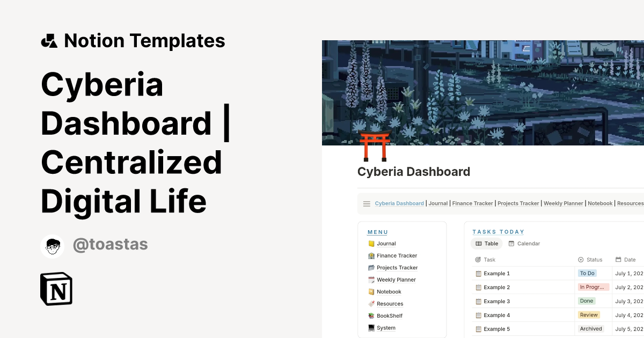Click the BookShelf books icon
Image resolution: width=644 pixels, height=338 pixels.
coord(371,316)
